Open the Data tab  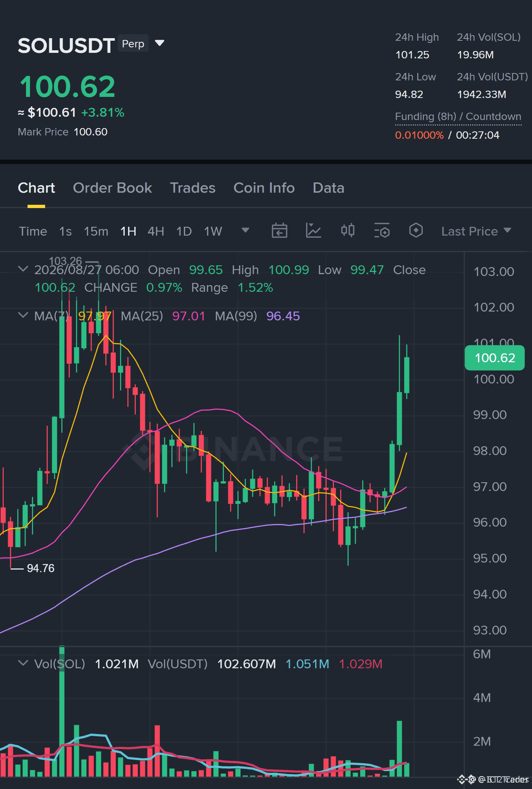tap(328, 188)
